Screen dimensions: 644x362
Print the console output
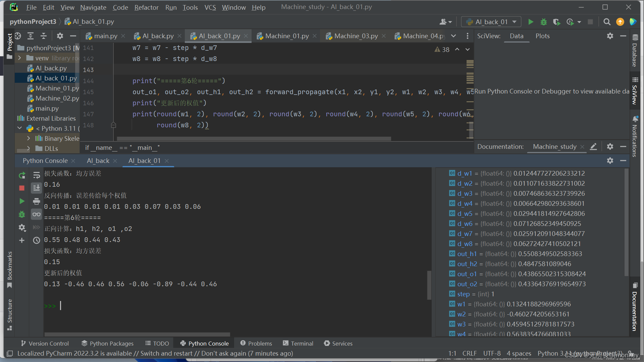tap(37, 201)
